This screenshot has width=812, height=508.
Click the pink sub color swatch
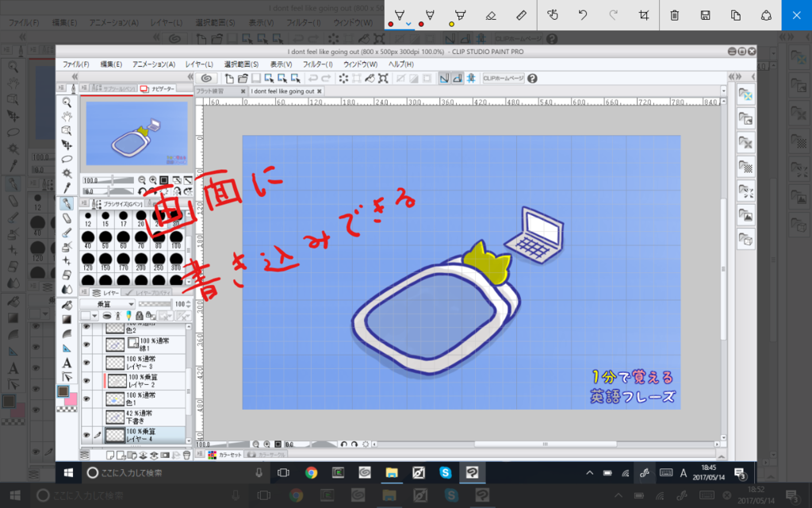[71, 398]
